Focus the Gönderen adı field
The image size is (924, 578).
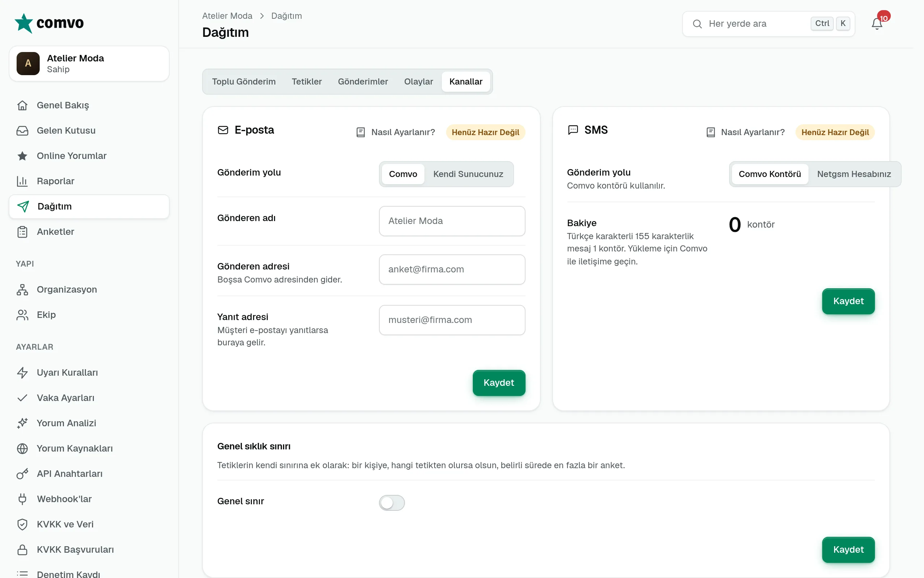452,221
